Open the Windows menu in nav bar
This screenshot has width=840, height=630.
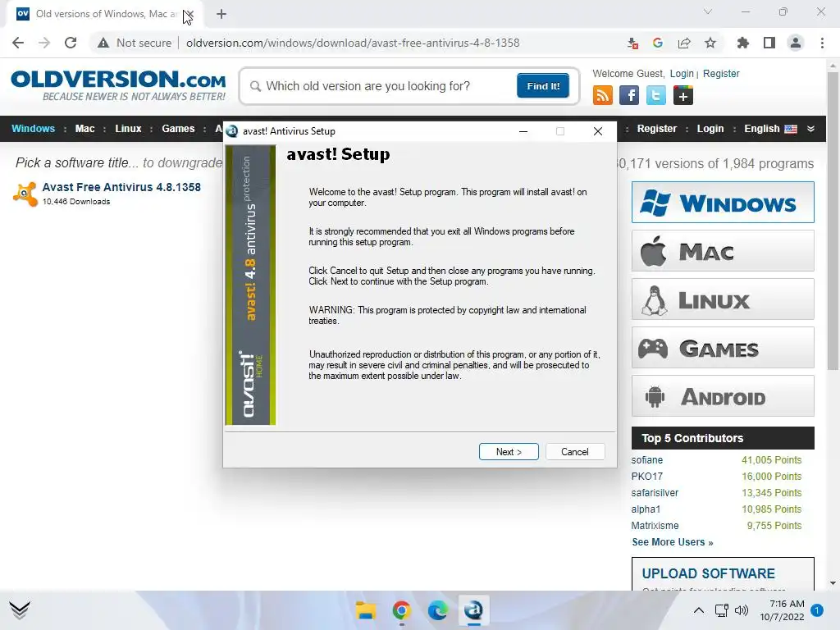point(33,129)
